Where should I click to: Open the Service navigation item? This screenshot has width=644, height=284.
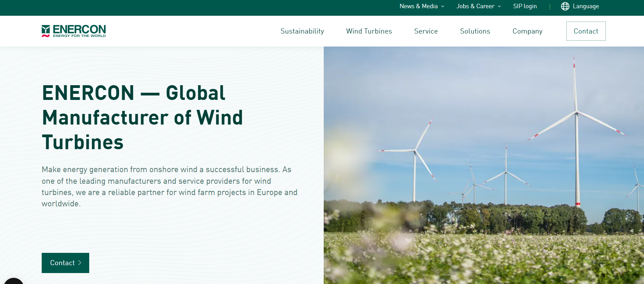click(x=426, y=31)
